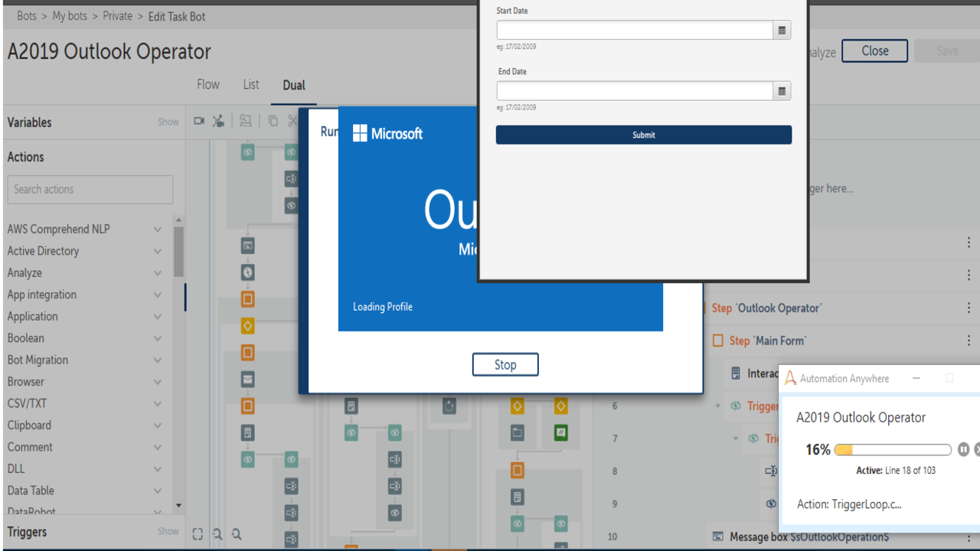Screen dimensions: 980x551
Task: Select the Message box $sOutlookOperation$ row
Action: [841, 537]
